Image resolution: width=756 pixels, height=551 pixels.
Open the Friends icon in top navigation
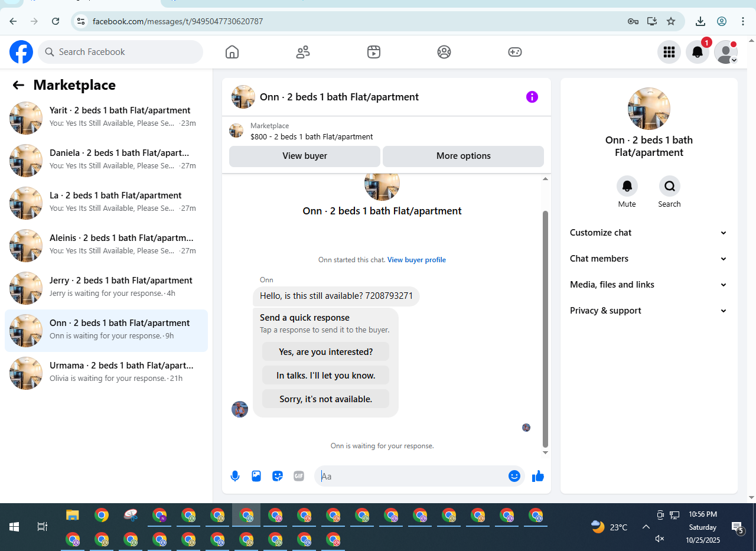(303, 52)
